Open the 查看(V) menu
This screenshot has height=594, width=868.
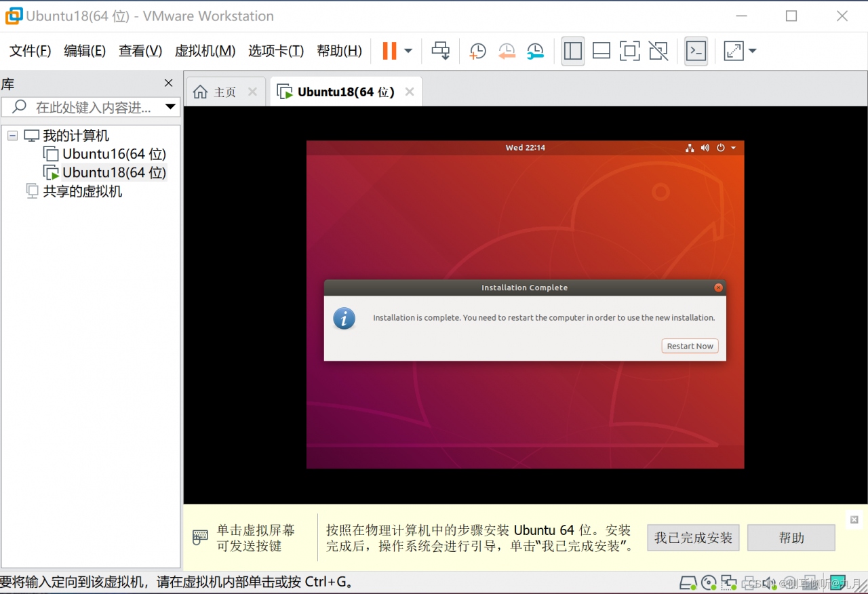pos(140,51)
